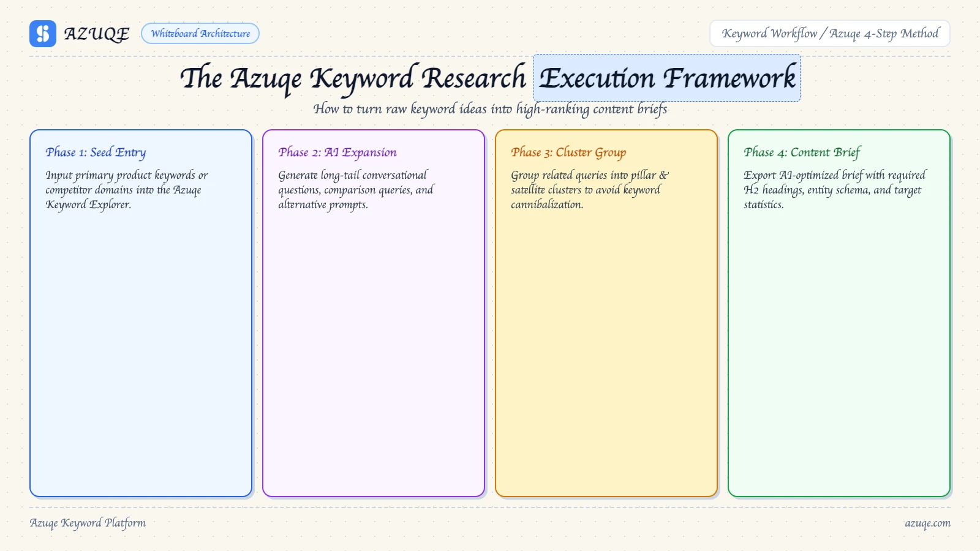Select the Phase 3: Cluster Group heading

[568, 152]
